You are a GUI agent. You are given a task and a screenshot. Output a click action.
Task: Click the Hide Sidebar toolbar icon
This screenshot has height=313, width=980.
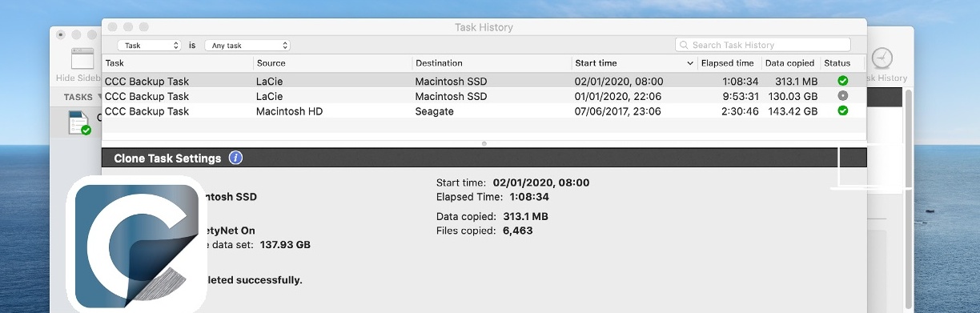(x=82, y=58)
